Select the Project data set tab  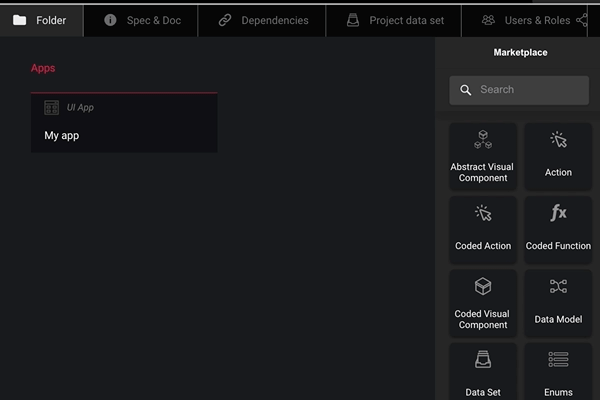click(x=394, y=20)
